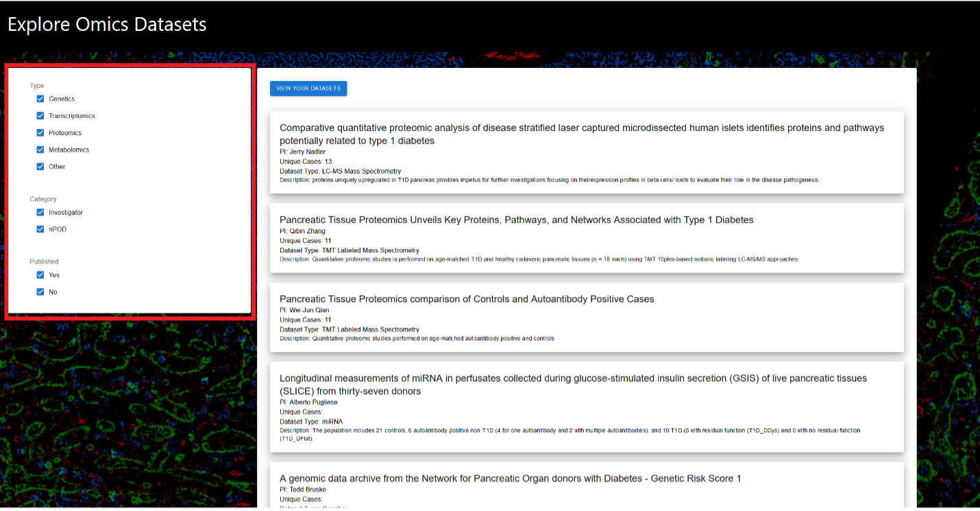Click the Investigator label text
The width and height of the screenshot is (980, 511).
pyautogui.click(x=66, y=213)
